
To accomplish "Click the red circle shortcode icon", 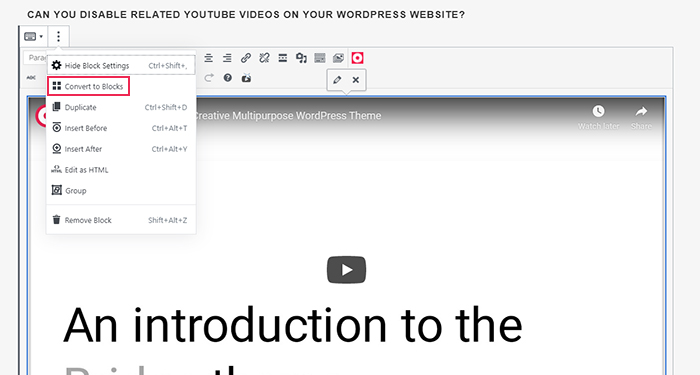I will (357, 58).
